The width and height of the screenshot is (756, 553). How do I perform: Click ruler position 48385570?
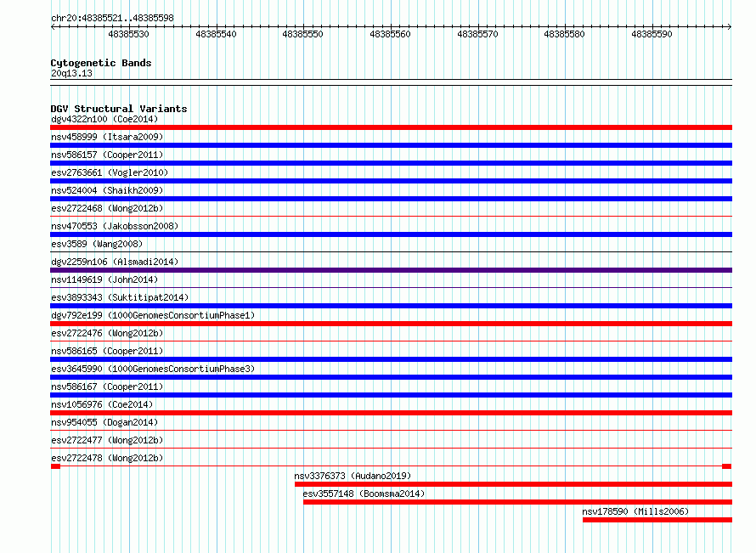coord(477,34)
